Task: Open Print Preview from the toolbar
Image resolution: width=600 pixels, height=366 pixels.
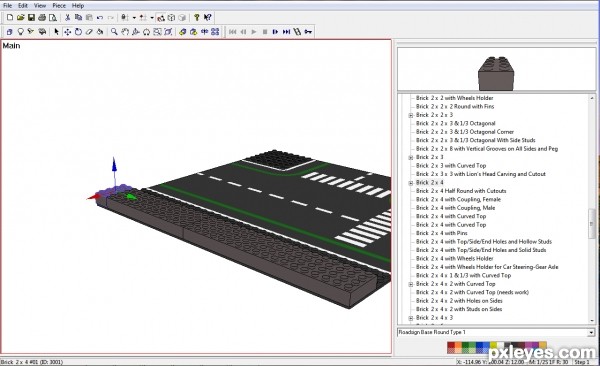Action: (53, 18)
